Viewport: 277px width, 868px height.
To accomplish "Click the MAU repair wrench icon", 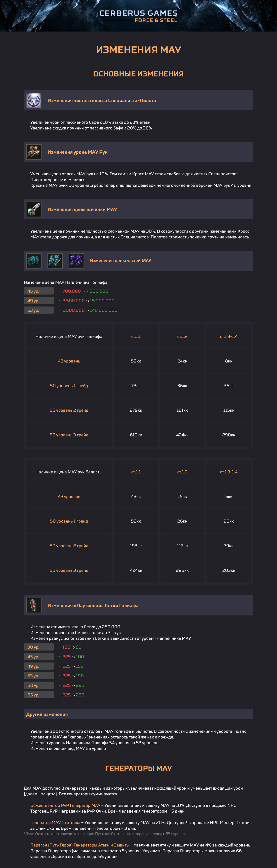I will coord(34,209).
